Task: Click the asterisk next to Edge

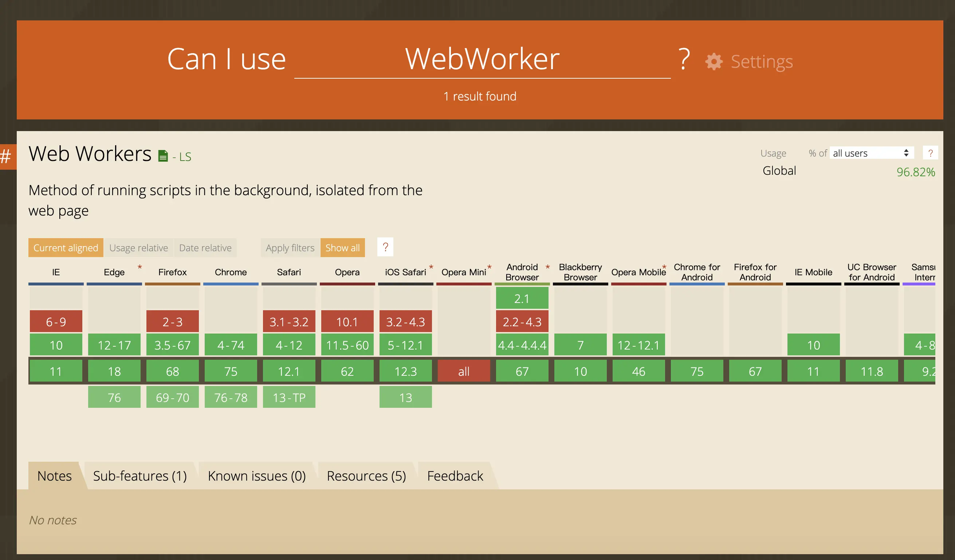Action: click(x=139, y=268)
